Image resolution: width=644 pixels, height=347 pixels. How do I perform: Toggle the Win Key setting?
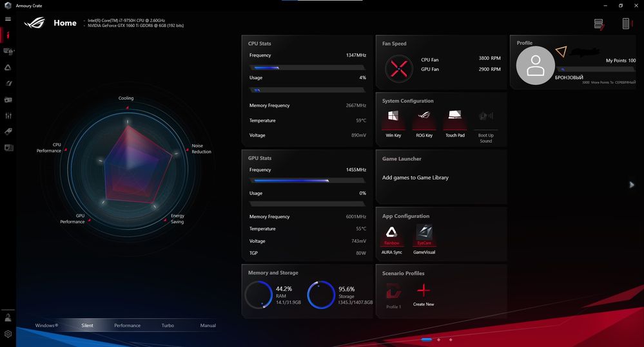393,122
